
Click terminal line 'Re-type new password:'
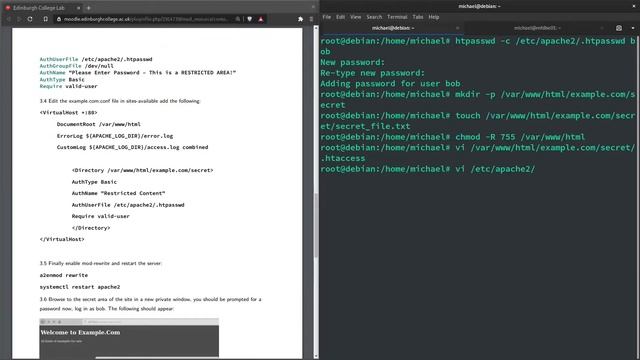(x=372, y=73)
